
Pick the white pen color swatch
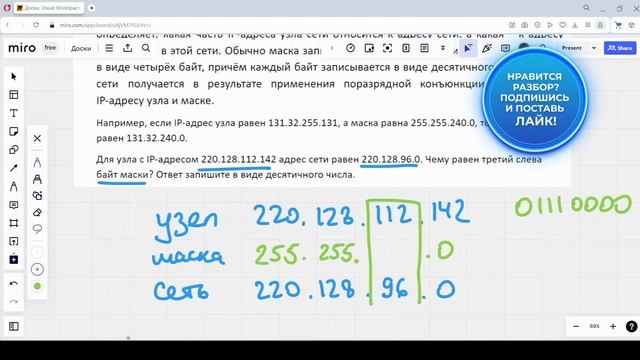(x=37, y=253)
